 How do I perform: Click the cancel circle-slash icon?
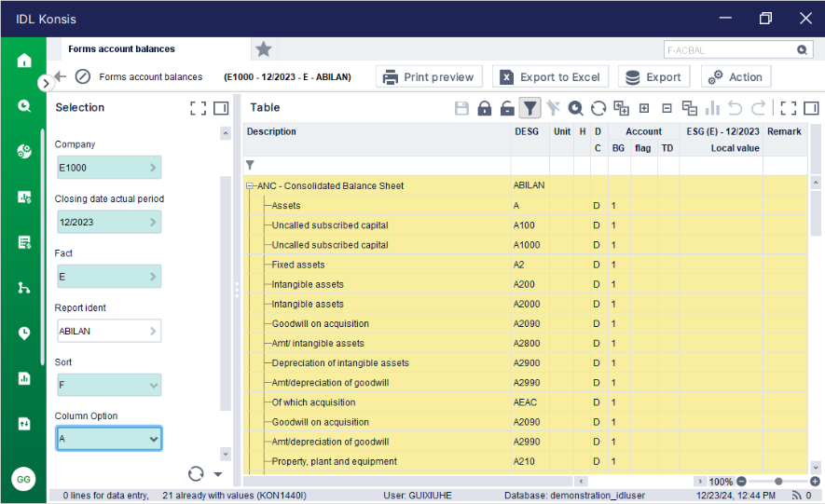point(83,76)
